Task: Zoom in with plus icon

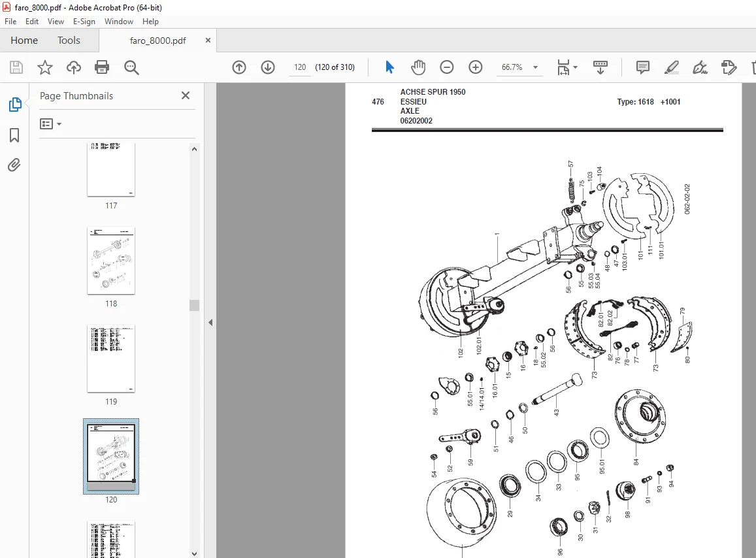Action: tap(476, 67)
